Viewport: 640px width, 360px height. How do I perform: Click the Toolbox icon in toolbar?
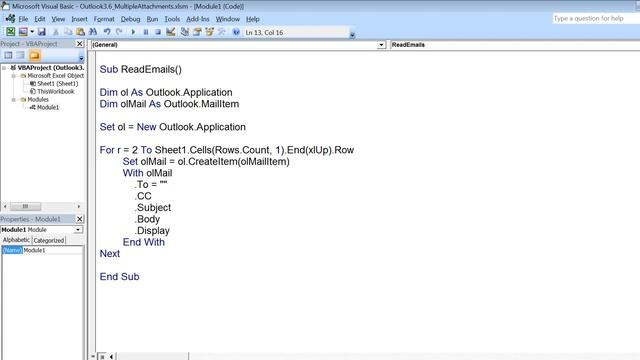[222, 32]
